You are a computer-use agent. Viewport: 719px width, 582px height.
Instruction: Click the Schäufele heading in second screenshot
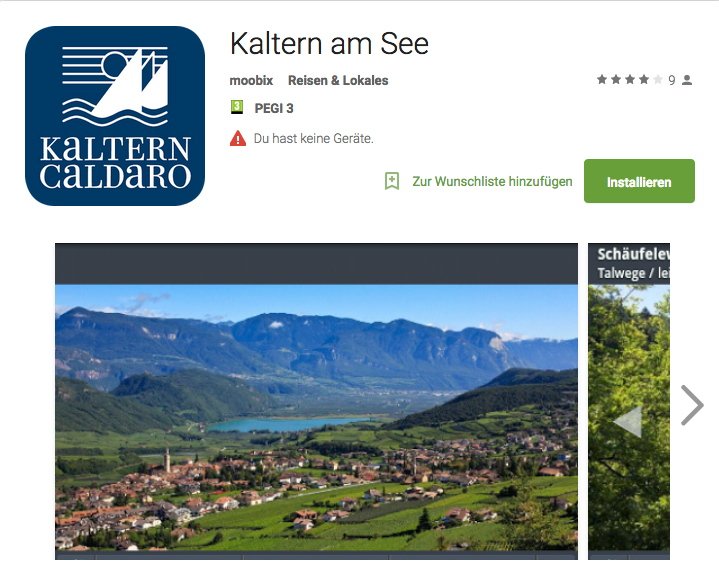(633, 254)
